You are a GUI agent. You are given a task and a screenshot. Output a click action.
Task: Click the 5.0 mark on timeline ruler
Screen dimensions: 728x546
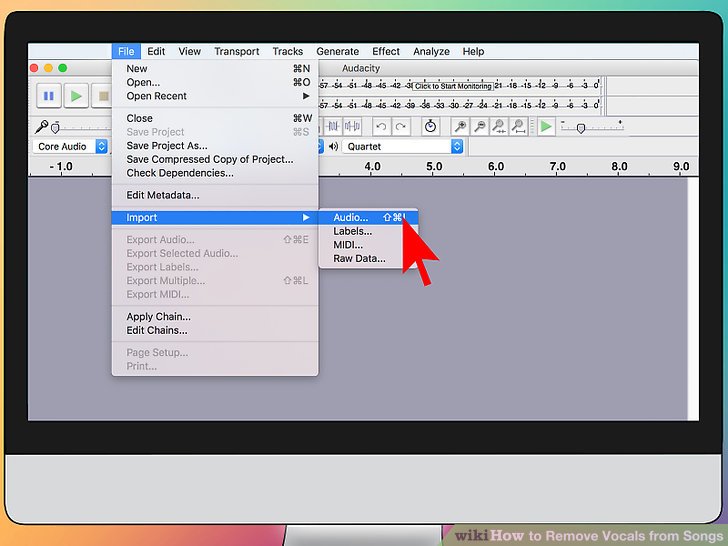(x=434, y=167)
